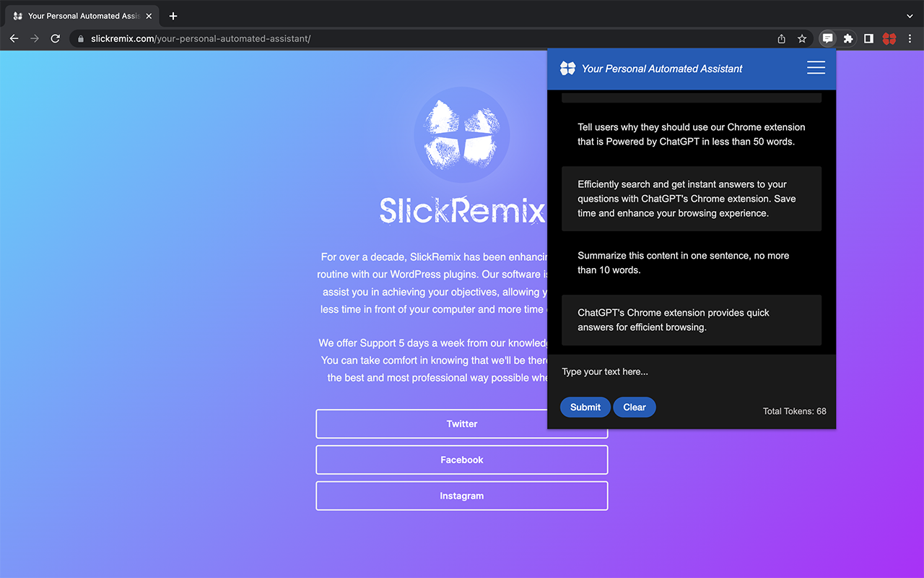Click the prompt about Chrome extension under 50 words
This screenshot has height=578, width=924.
(x=692, y=134)
